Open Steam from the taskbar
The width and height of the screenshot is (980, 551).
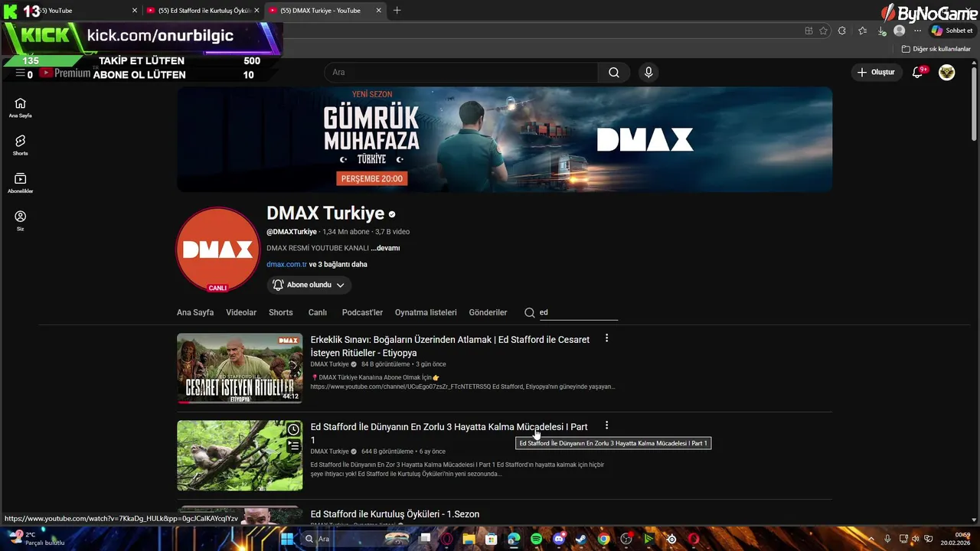pos(581,539)
